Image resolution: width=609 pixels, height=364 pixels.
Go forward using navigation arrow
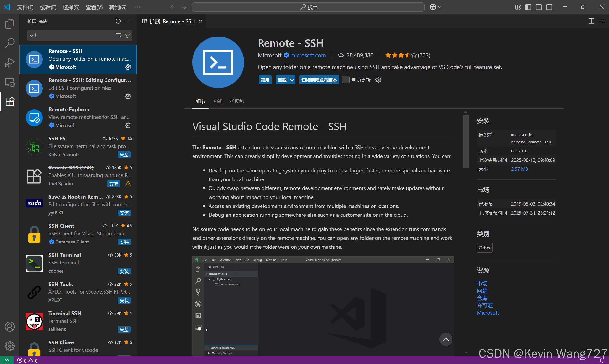183,7
